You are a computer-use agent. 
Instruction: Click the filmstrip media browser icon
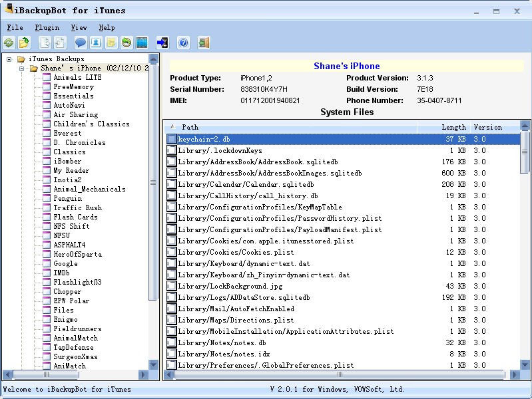[142, 43]
